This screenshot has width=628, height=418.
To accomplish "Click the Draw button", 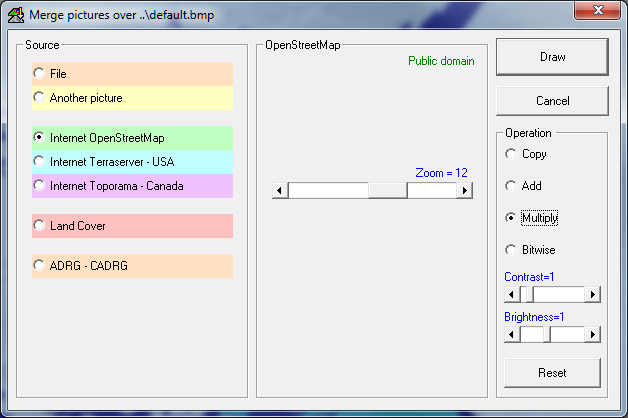I will click(552, 57).
